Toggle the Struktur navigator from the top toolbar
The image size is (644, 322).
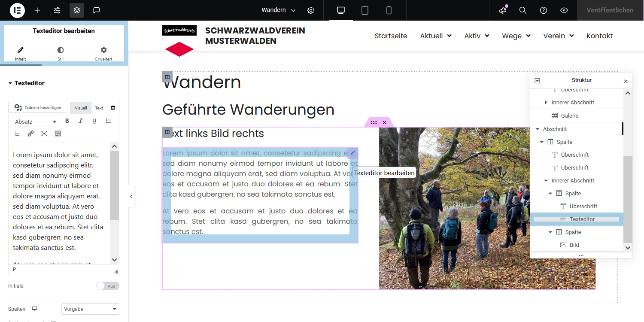coord(76,10)
